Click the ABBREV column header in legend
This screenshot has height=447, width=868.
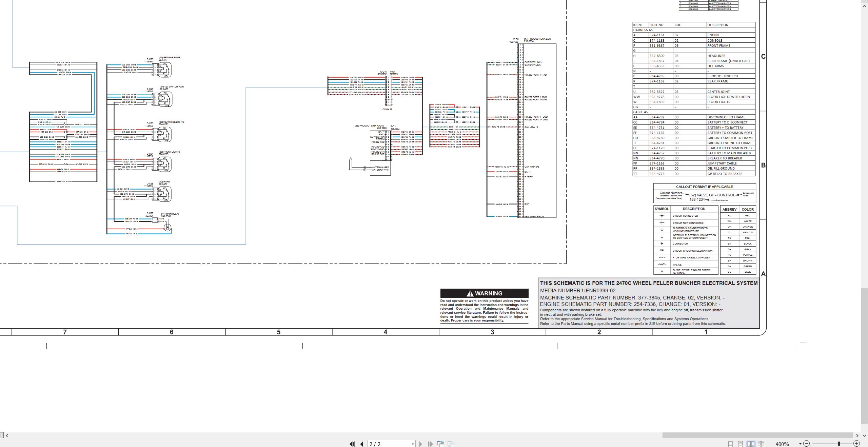pyautogui.click(x=729, y=209)
